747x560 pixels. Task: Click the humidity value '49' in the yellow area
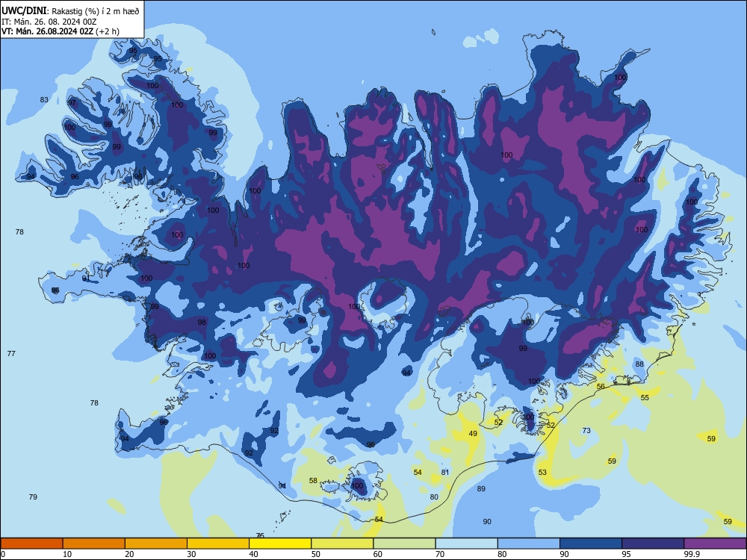(473, 433)
